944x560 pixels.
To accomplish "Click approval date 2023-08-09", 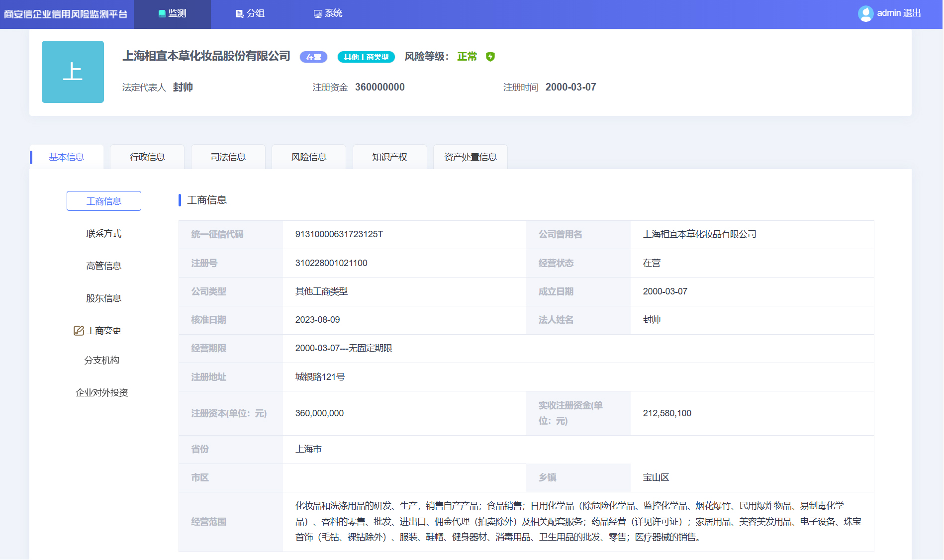I will tap(318, 320).
